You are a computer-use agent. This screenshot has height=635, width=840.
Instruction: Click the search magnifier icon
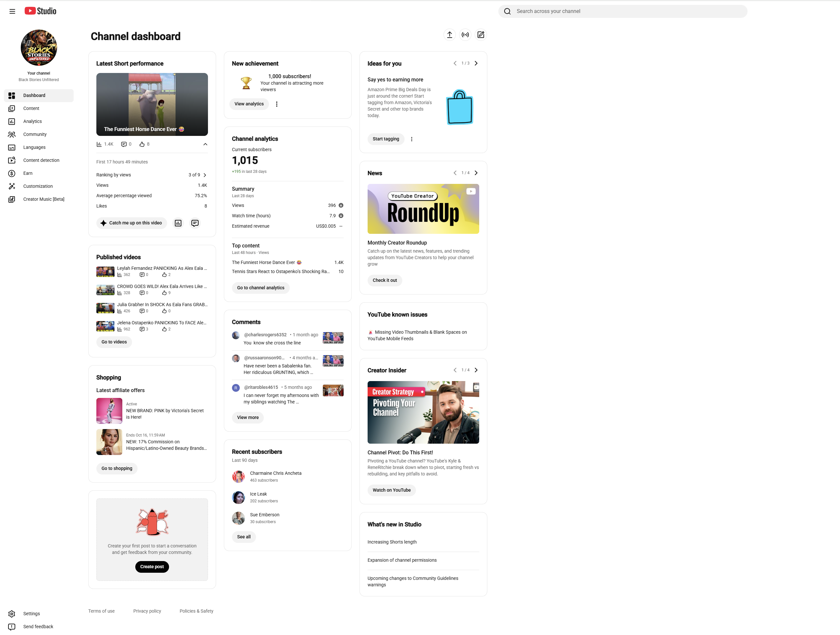(507, 11)
